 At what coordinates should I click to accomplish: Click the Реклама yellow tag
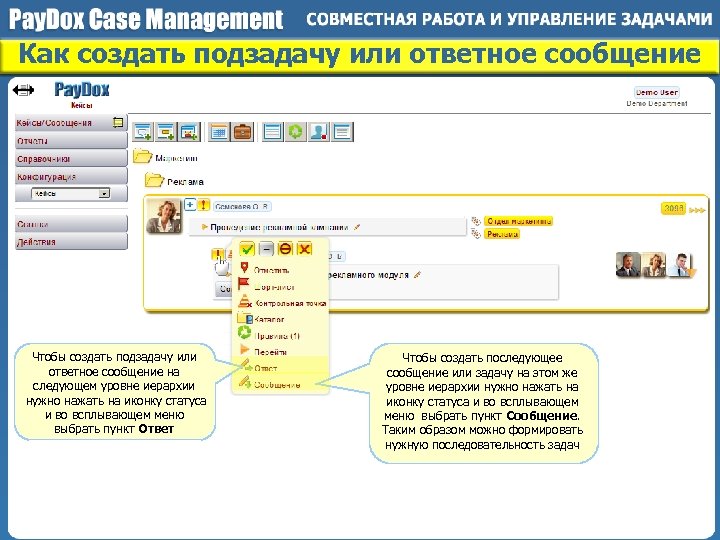502,234
